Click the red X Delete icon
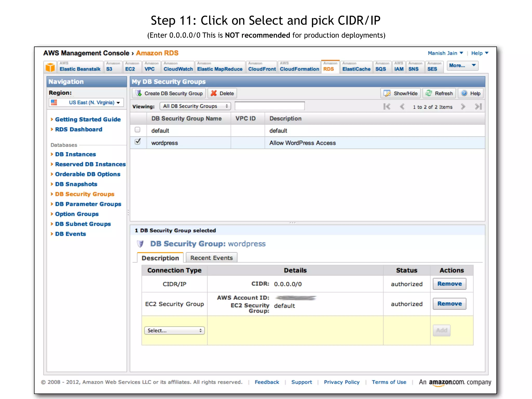 pyautogui.click(x=214, y=93)
